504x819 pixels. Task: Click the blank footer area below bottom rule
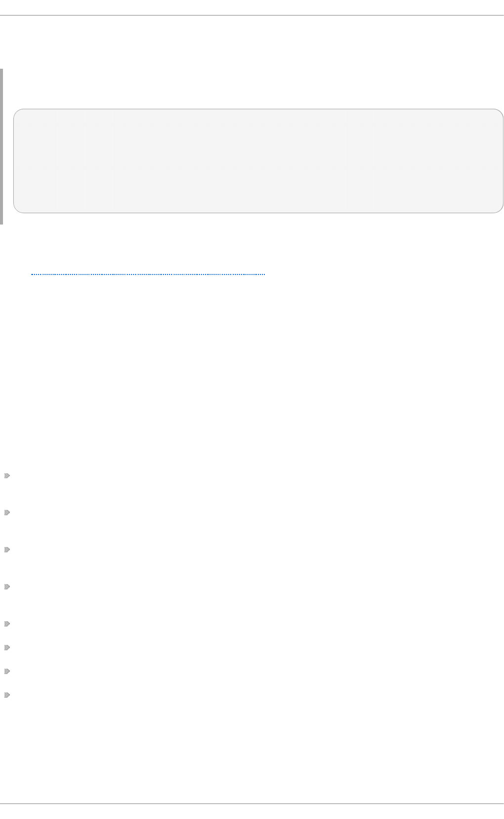[x=252, y=812]
